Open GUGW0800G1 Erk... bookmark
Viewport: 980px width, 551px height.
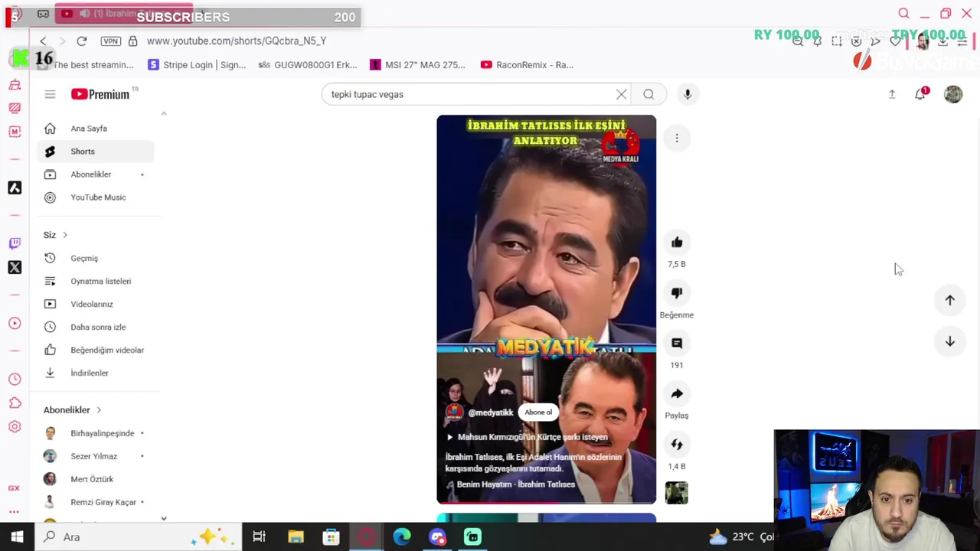pyautogui.click(x=308, y=65)
